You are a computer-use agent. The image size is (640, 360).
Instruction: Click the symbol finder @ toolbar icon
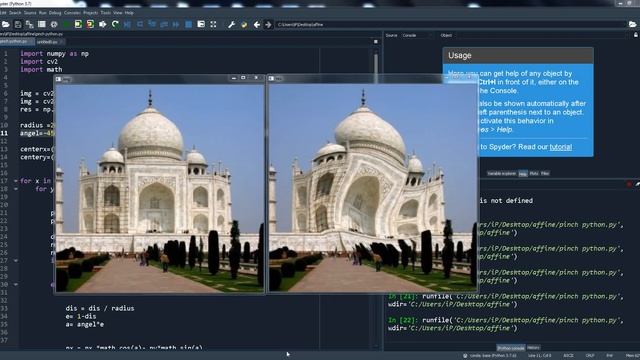click(54, 24)
